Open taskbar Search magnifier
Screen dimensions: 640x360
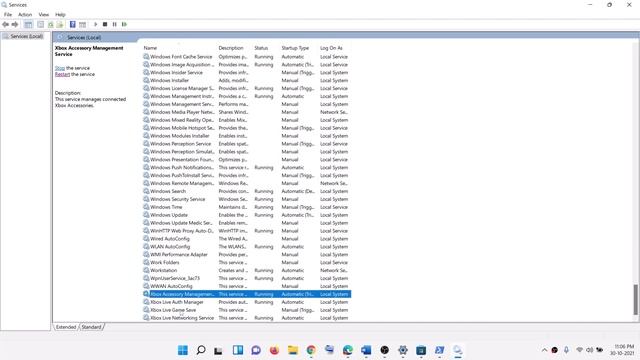pyautogui.click(x=201, y=350)
